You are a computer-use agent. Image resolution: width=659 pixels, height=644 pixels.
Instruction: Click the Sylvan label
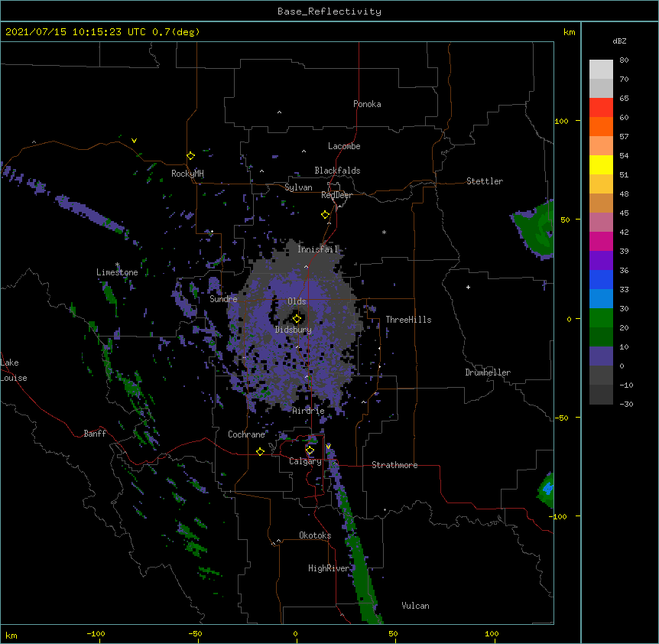(298, 187)
